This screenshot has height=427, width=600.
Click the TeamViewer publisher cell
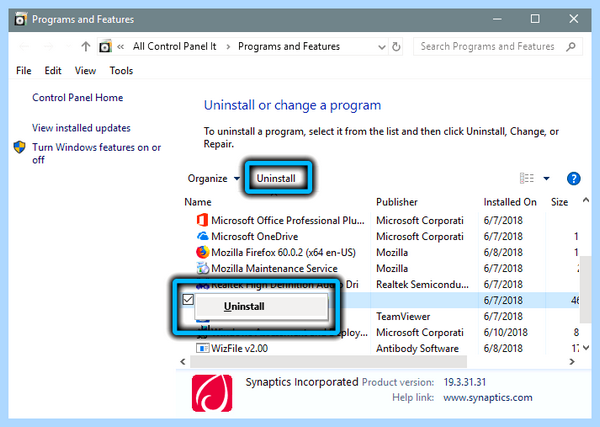[403, 316]
